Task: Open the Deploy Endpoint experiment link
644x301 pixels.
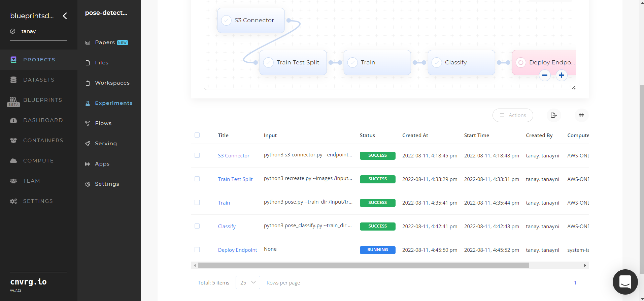Action: tap(238, 250)
